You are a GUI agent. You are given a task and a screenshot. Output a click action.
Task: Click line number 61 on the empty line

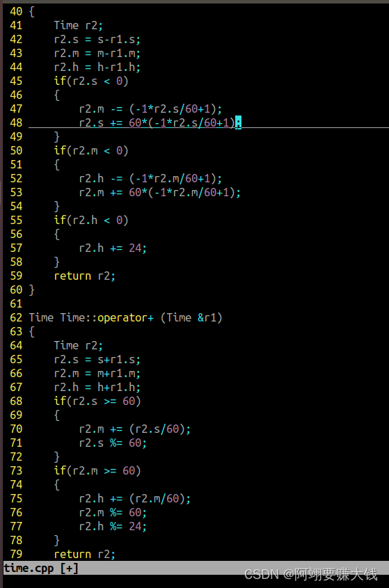pyautogui.click(x=16, y=304)
